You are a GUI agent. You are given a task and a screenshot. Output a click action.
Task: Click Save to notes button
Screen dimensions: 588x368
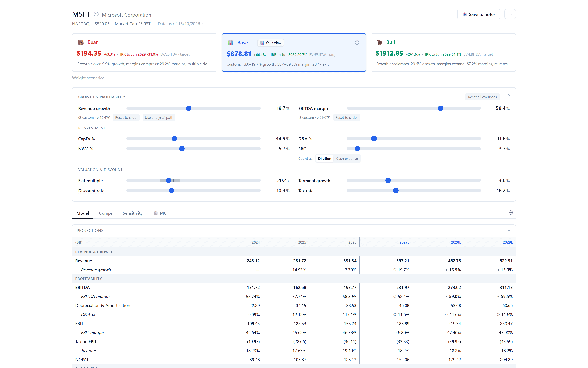click(478, 14)
